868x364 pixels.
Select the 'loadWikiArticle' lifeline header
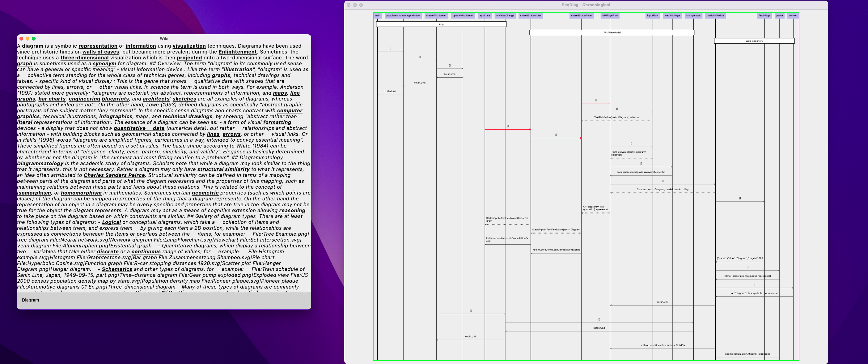click(x=715, y=15)
